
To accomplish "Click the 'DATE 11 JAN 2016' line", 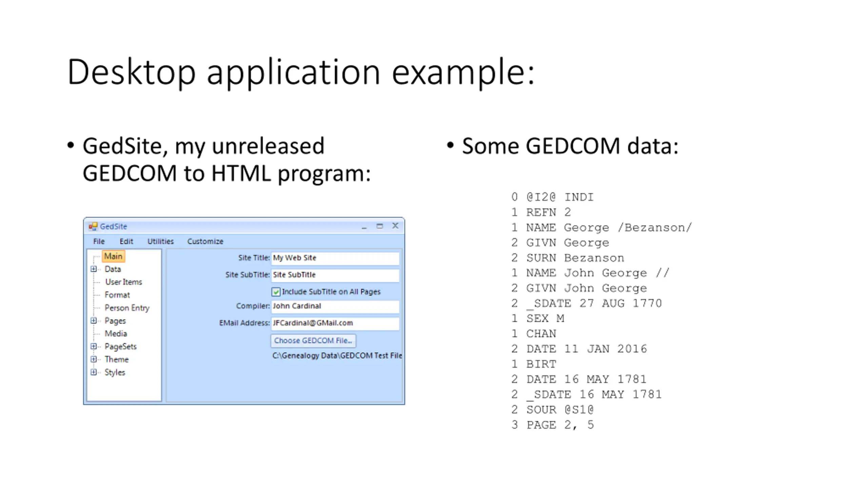I will (x=579, y=349).
